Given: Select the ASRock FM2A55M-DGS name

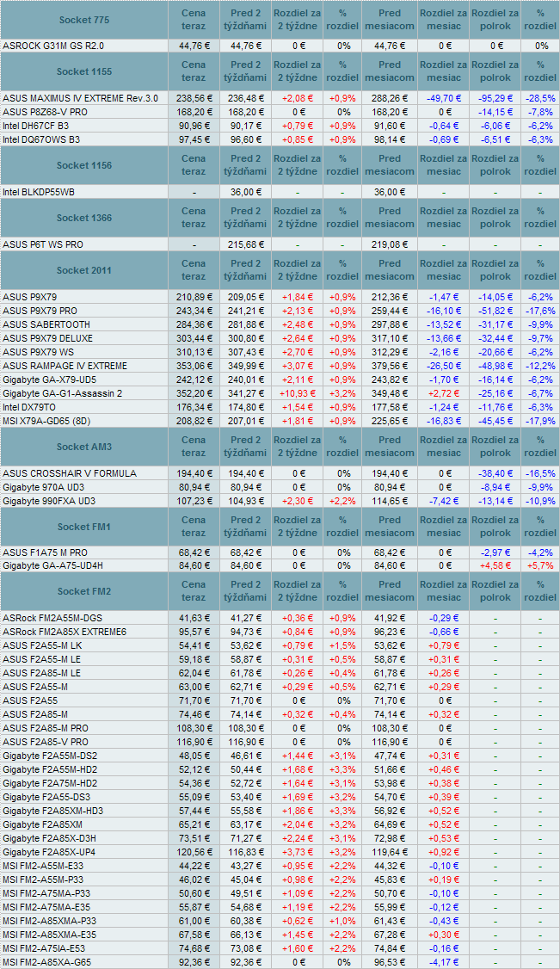Looking at the screenshot, I should 52,617.
